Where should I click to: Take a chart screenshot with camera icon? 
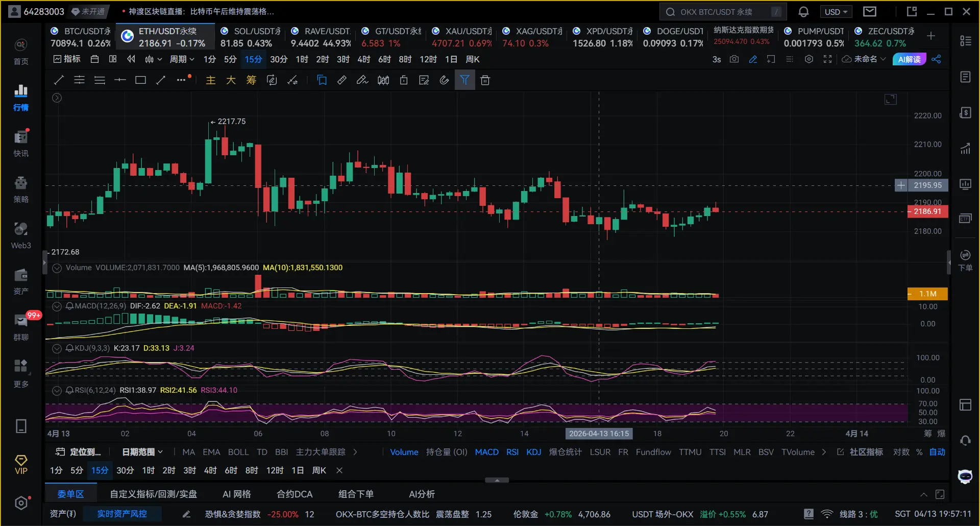pyautogui.click(x=734, y=59)
